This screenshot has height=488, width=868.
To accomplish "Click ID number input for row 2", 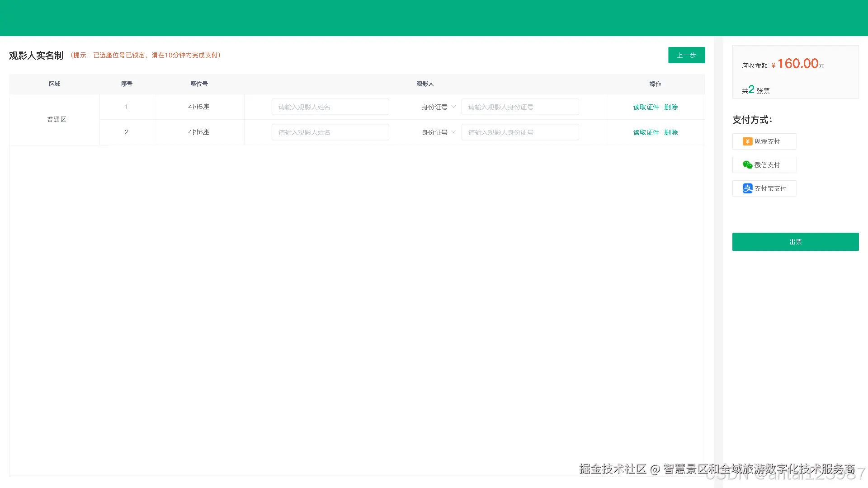I will coord(520,132).
